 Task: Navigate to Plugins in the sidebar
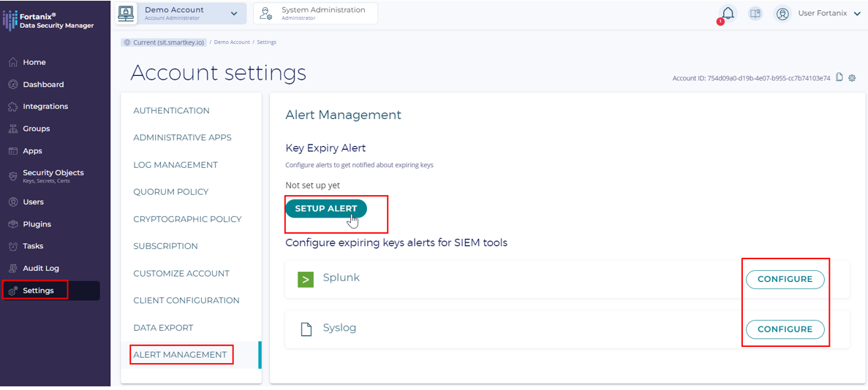[37, 224]
